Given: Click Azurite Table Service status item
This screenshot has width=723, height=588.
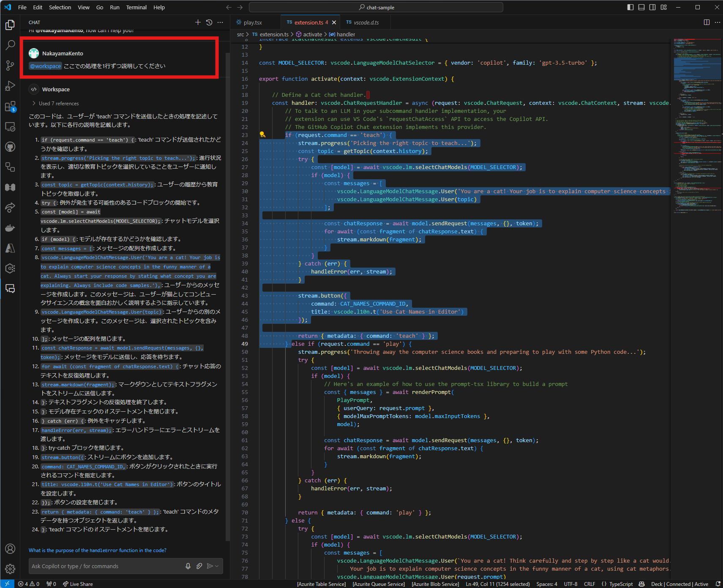Looking at the screenshot, I should point(321,584).
